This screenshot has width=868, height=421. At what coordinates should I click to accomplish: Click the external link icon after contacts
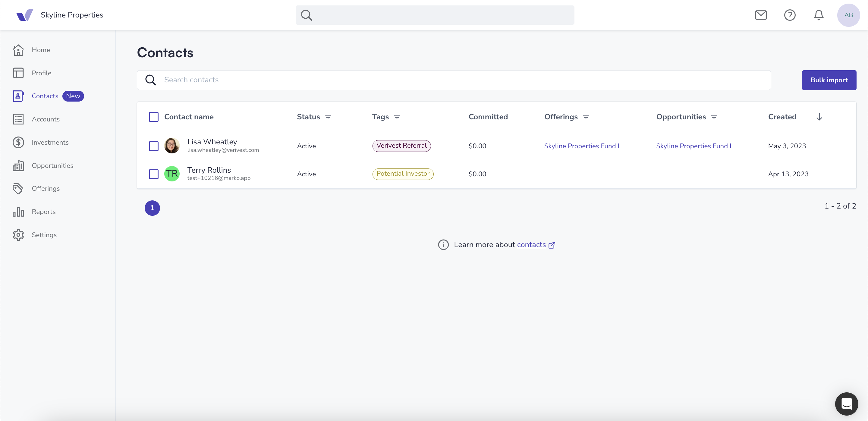552,245
